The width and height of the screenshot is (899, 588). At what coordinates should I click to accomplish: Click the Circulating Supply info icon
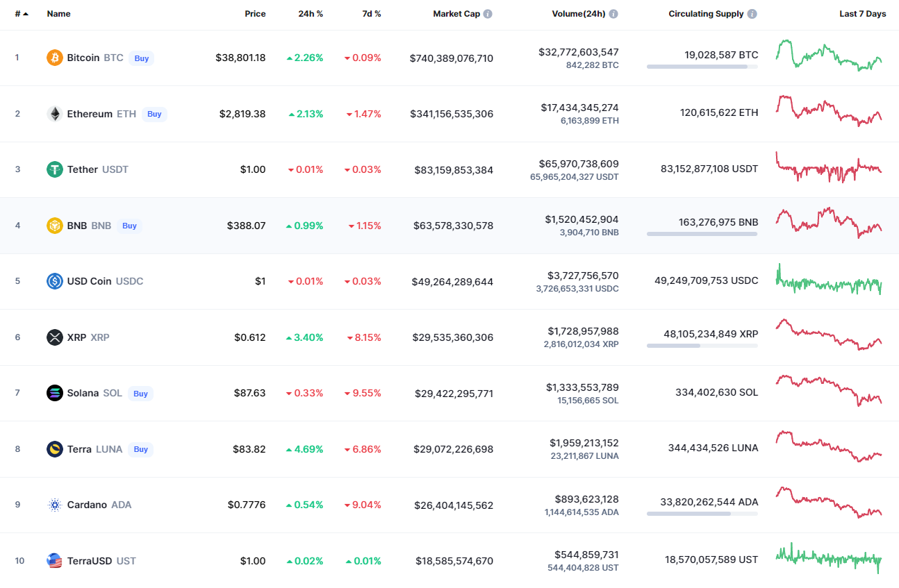coord(752,14)
